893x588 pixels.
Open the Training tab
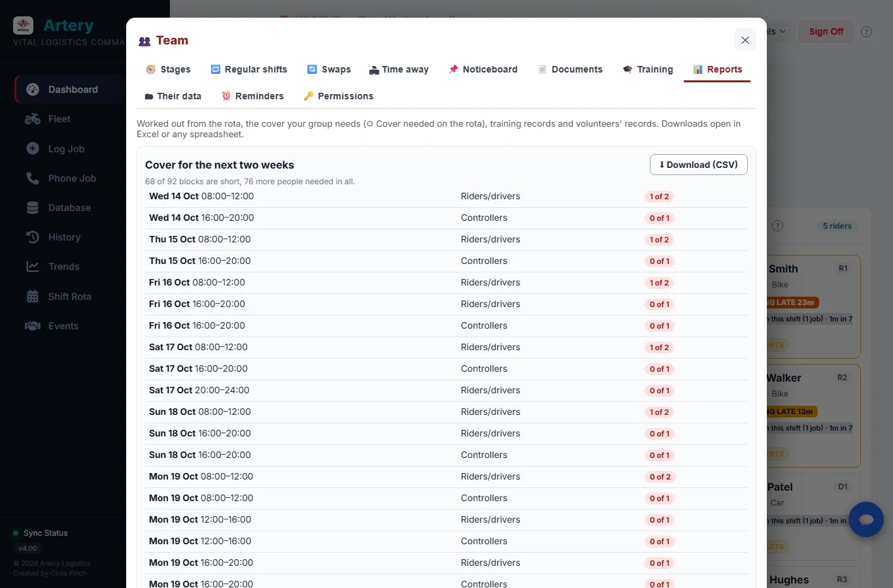pos(648,69)
